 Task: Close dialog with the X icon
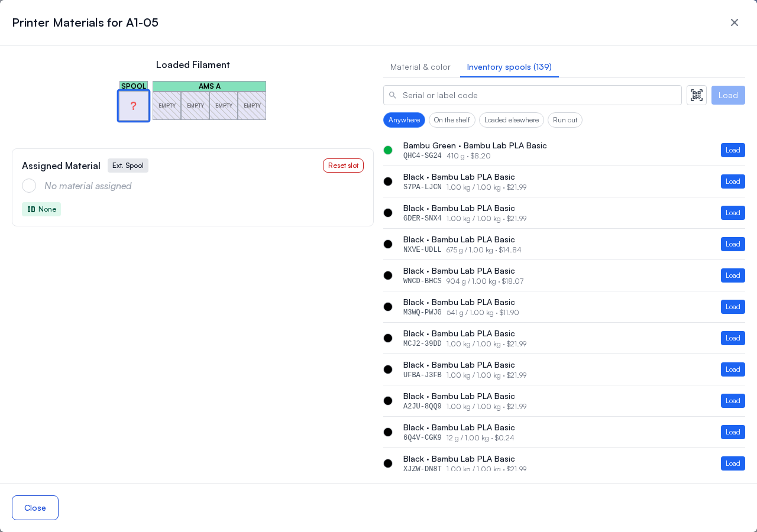(735, 22)
